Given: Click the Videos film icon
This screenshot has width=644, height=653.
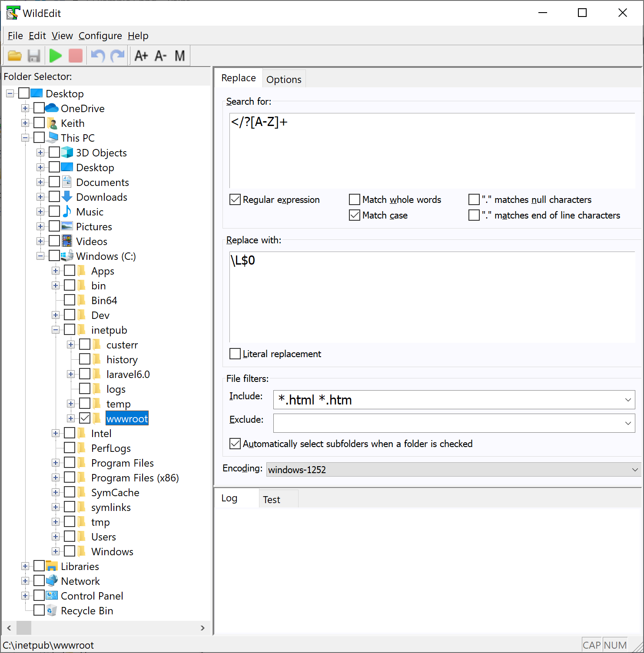Looking at the screenshot, I should coord(67,241).
